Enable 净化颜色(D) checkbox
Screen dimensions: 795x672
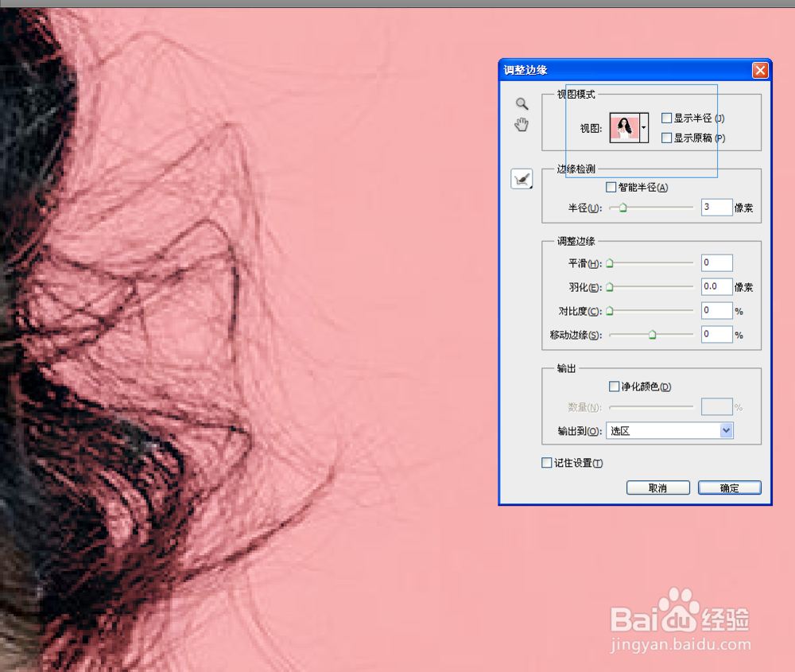614,387
